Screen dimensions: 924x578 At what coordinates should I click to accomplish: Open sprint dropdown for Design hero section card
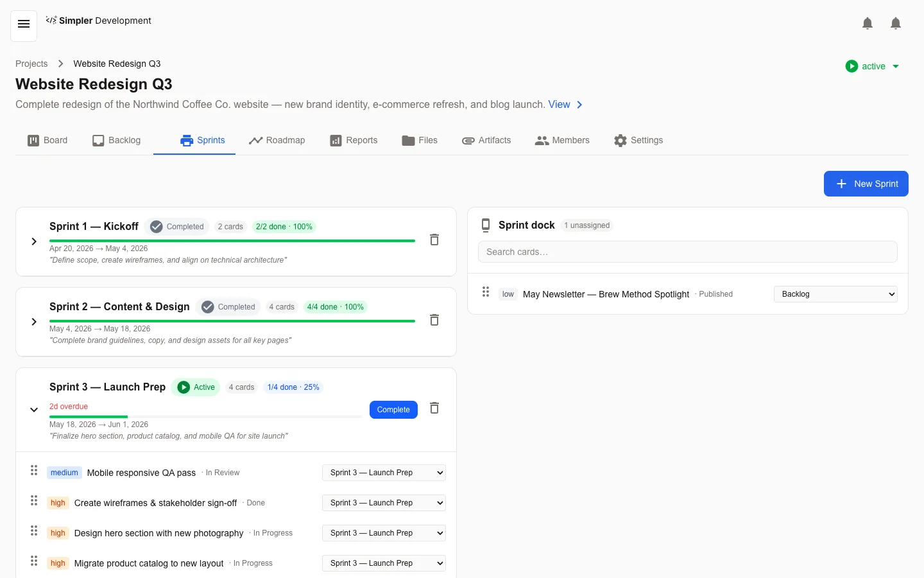tap(384, 533)
